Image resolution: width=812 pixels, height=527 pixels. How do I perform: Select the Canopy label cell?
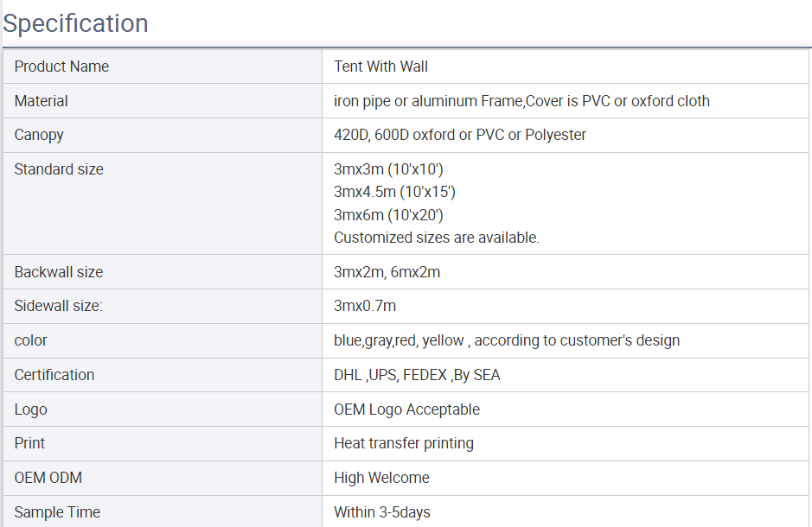click(163, 135)
